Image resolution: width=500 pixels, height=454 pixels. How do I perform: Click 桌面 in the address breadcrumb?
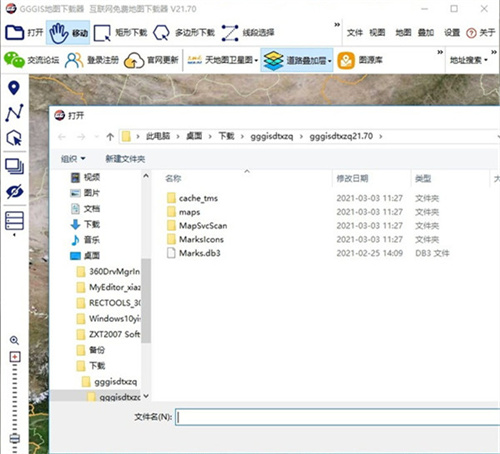[x=194, y=136]
